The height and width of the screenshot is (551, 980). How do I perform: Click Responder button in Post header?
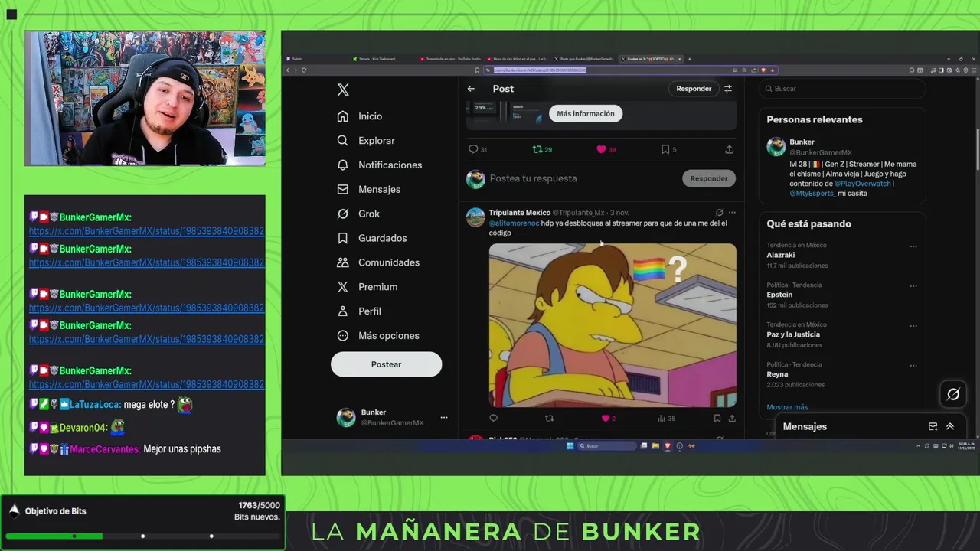point(694,89)
